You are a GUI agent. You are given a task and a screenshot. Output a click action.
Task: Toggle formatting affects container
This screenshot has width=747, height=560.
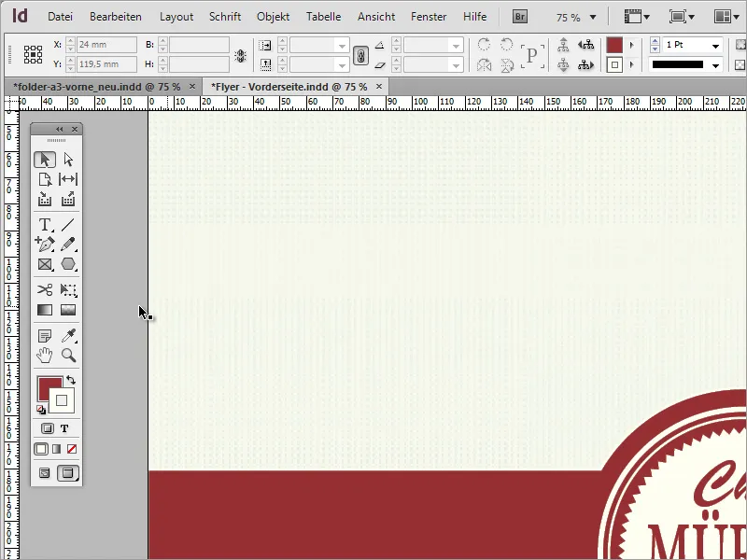click(48, 428)
